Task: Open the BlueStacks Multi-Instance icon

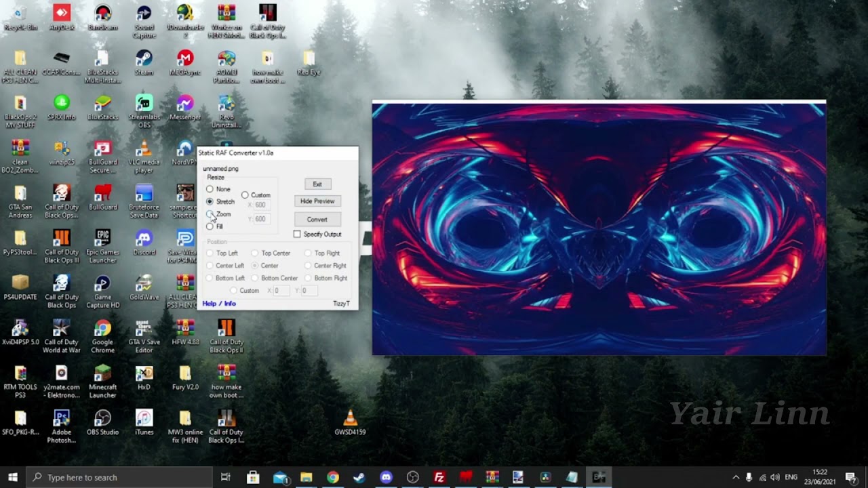Action: pos(102,66)
